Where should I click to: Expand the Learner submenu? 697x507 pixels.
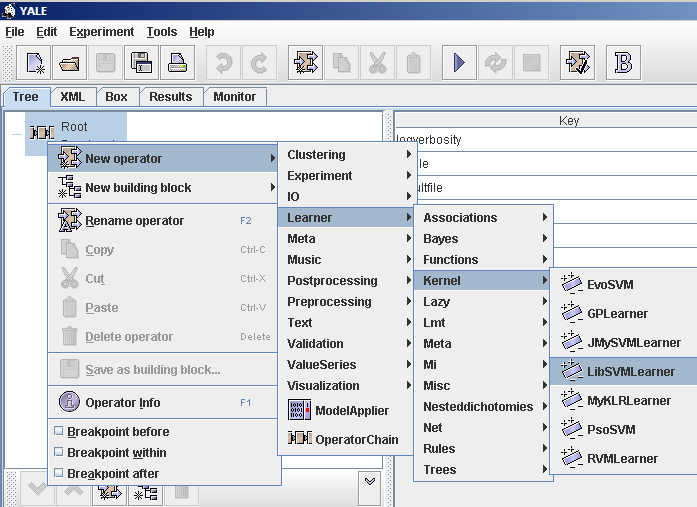(x=346, y=218)
